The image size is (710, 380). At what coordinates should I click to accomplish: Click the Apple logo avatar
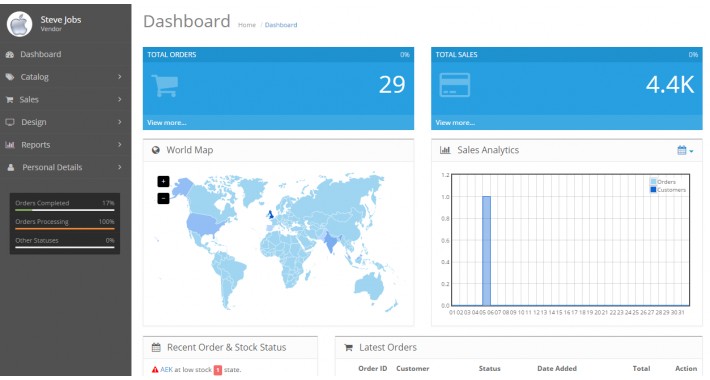(x=19, y=24)
